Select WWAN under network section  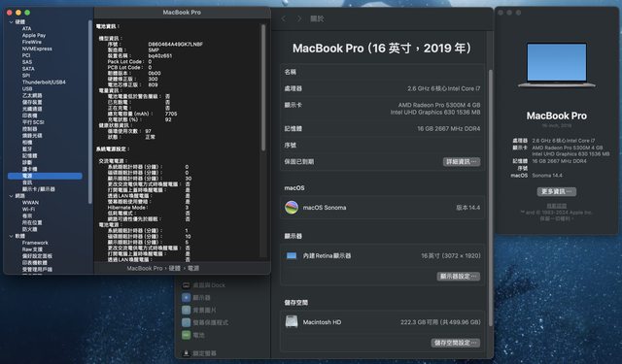click(x=30, y=203)
